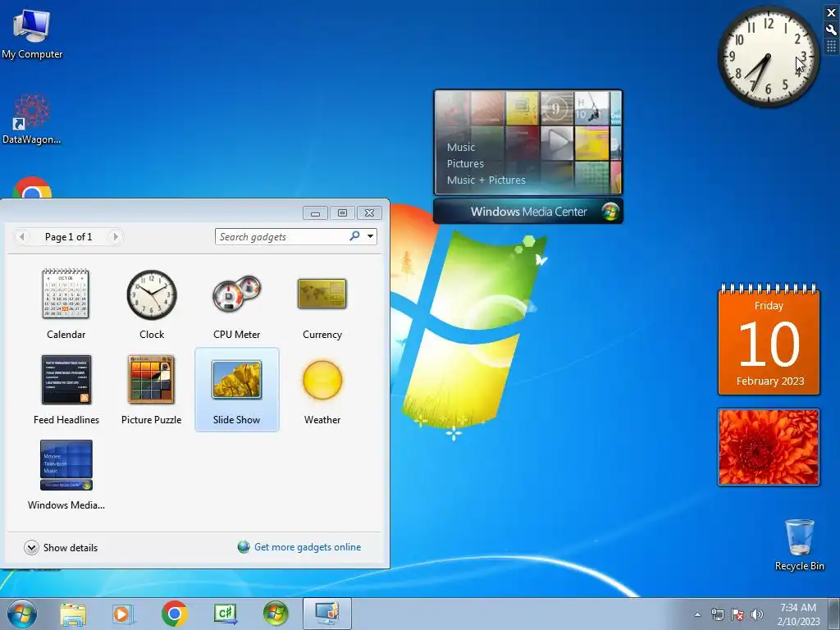Launch Windows Media Center from gadget bar
The image size is (840, 630).
coord(528,212)
